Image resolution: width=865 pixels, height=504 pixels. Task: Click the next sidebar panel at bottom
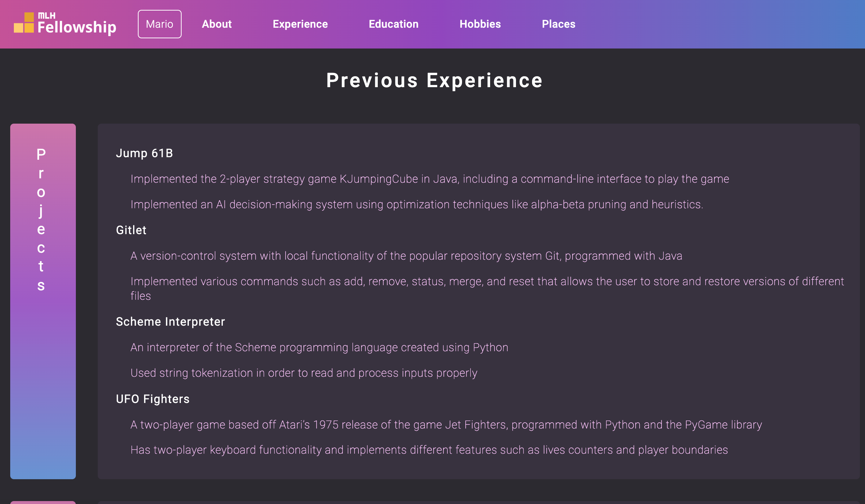coord(43,502)
